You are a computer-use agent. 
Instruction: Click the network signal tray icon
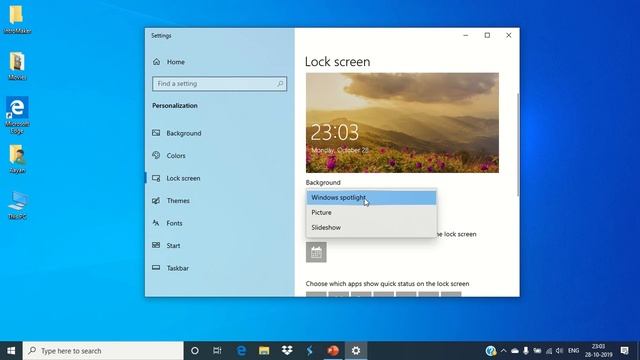[x=549, y=351]
